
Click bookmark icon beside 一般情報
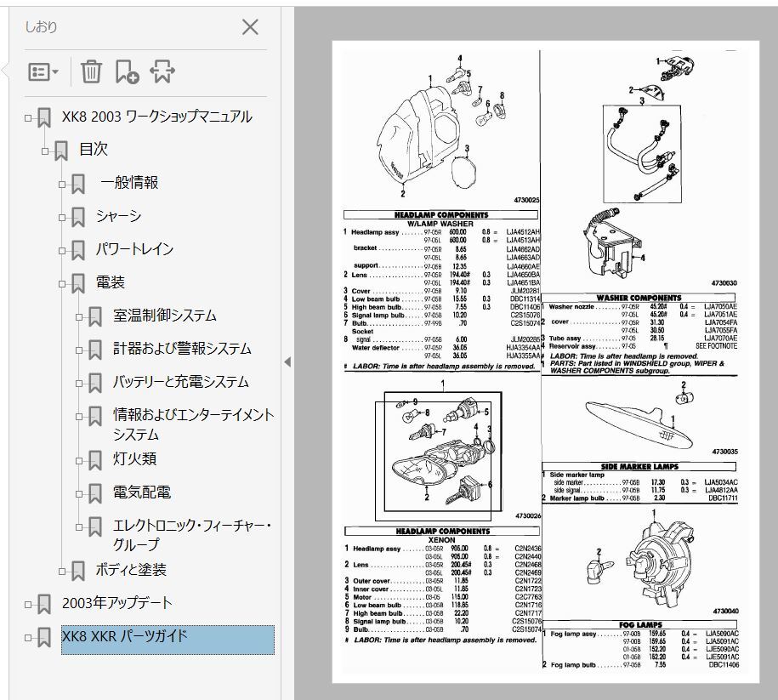[x=78, y=185]
